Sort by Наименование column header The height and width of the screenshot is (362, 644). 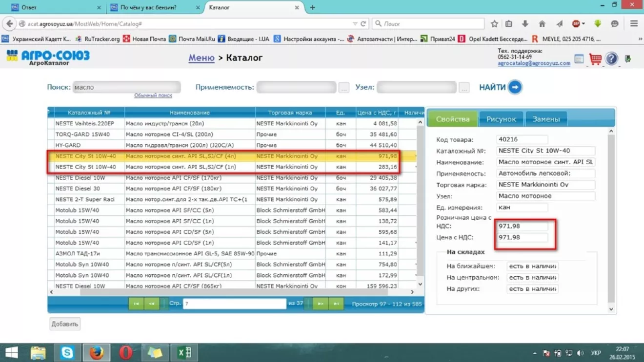(190, 113)
